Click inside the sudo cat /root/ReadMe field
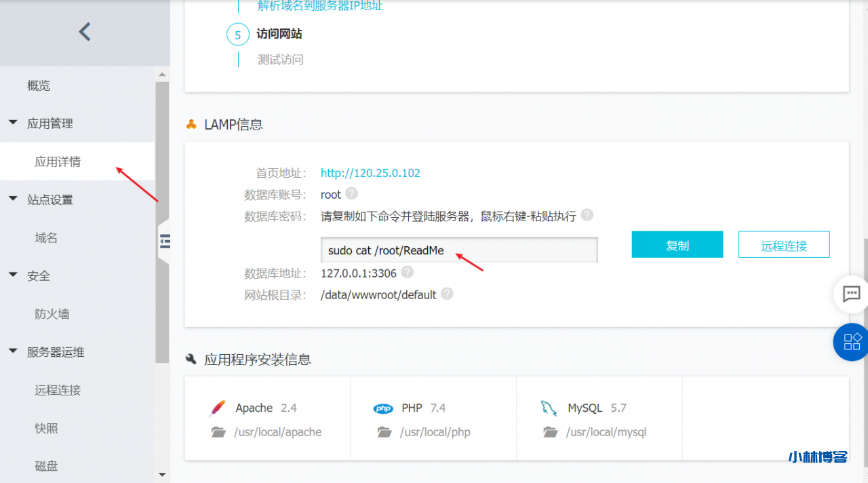868x483 pixels. pos(459,250)
